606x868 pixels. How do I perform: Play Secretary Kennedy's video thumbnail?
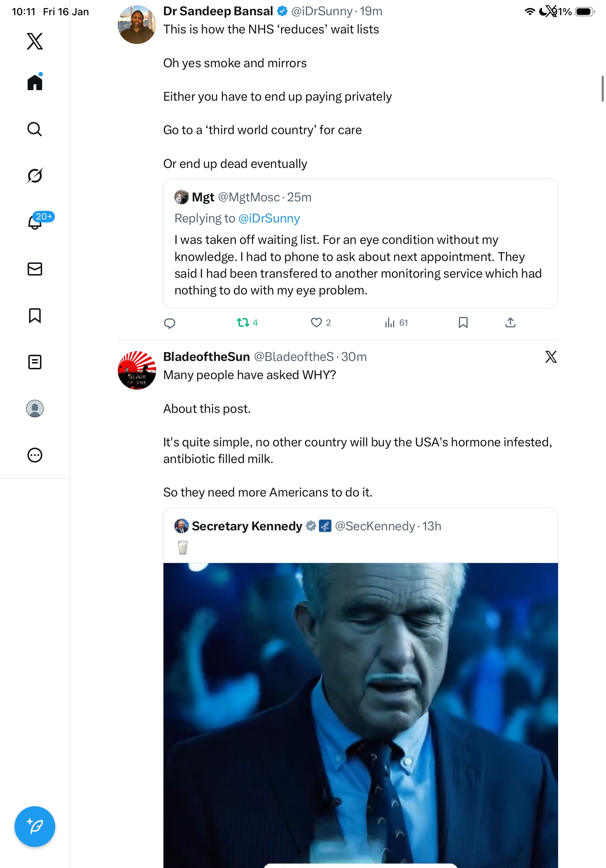coord(360,715)
